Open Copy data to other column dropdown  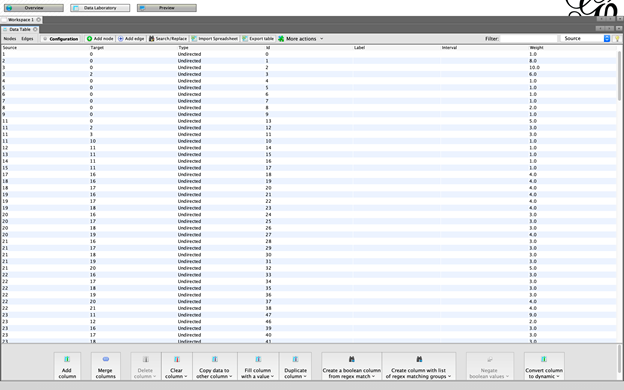[x=214, y=366]
